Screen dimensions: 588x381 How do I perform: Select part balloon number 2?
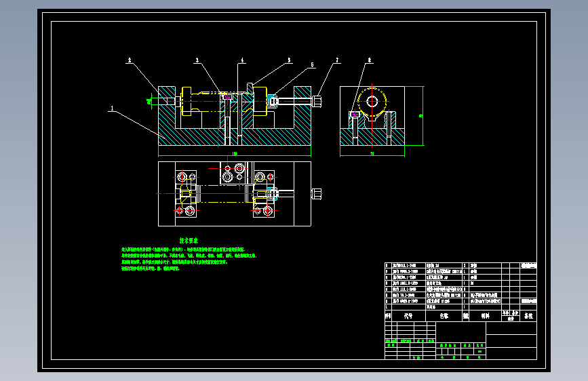click(130, 60)
